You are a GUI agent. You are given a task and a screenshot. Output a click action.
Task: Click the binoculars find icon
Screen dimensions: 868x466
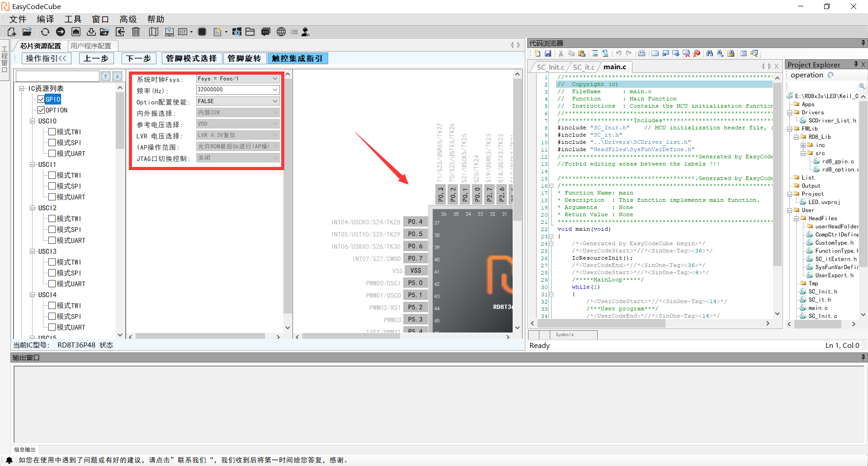(710, 53)
